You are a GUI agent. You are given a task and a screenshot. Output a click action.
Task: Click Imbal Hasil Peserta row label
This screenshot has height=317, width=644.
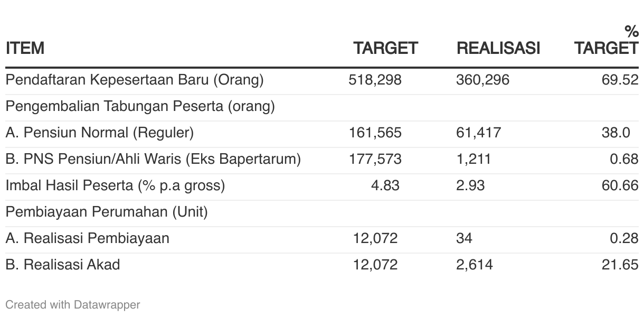click(116, 185)
